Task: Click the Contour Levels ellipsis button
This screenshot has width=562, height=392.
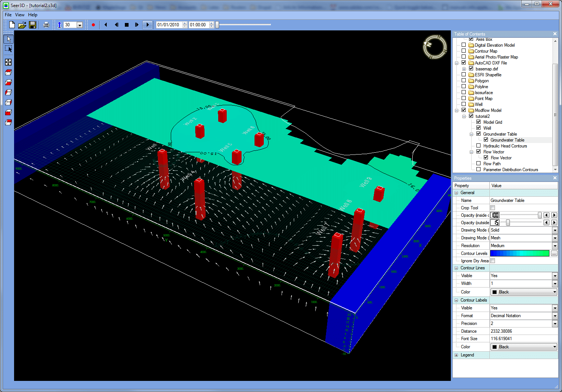Action: pos(554,253)
